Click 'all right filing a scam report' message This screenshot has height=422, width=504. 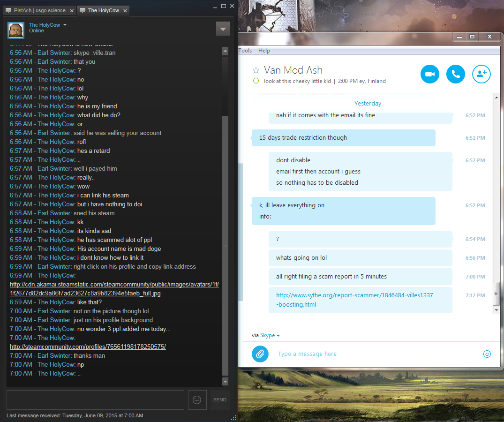(x=361, y=276)
